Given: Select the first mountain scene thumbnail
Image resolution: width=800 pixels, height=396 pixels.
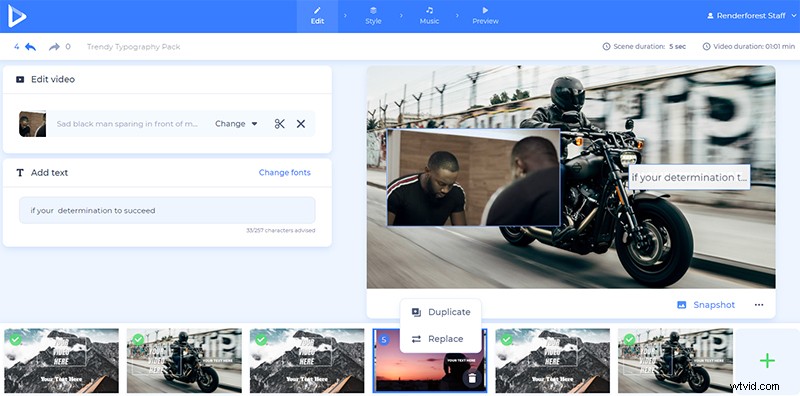Looking at the screenshot, I should click(62, 361).
